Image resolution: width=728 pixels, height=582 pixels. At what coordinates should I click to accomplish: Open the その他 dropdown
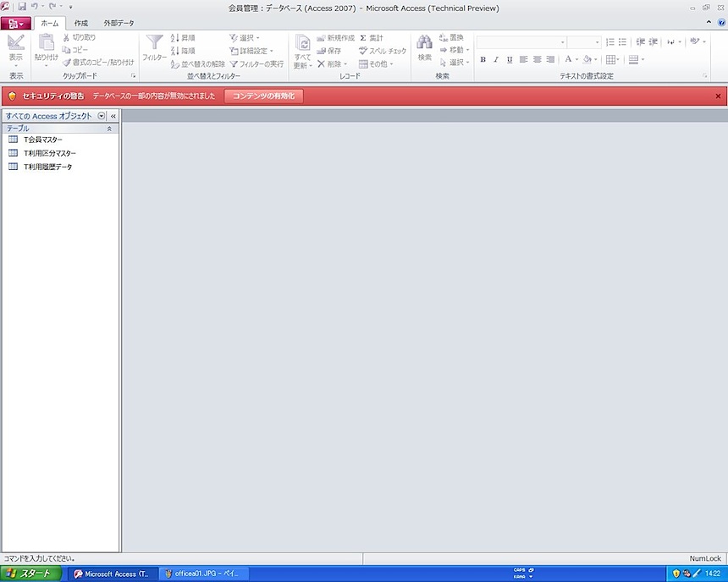coord(376,64)
